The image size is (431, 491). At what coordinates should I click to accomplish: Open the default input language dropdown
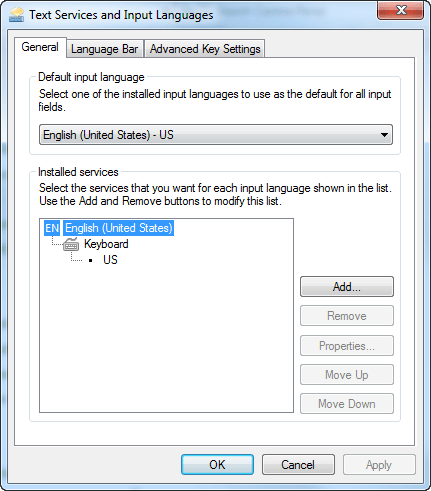pyautogui.click(x=216, y=135)
